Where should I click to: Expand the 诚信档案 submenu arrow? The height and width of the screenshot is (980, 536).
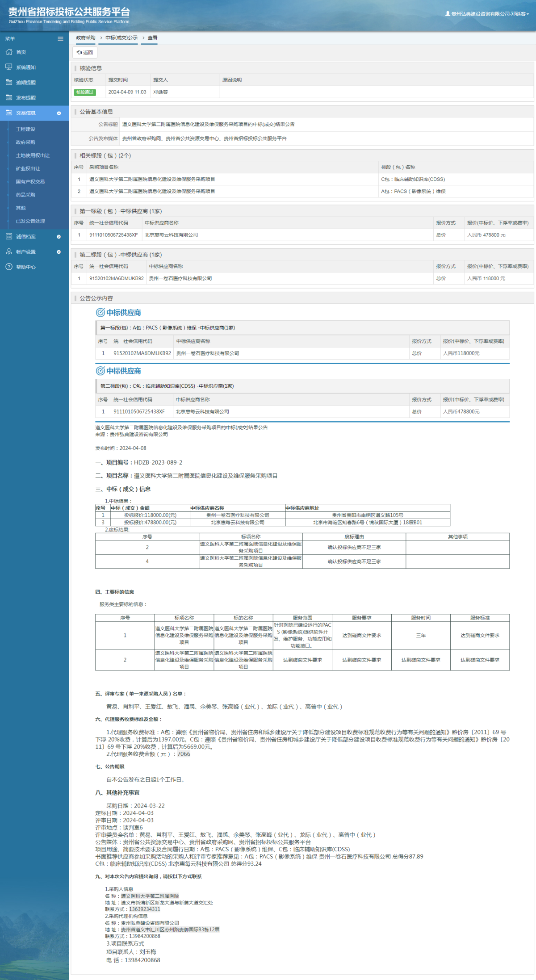(x=59, y=237)
